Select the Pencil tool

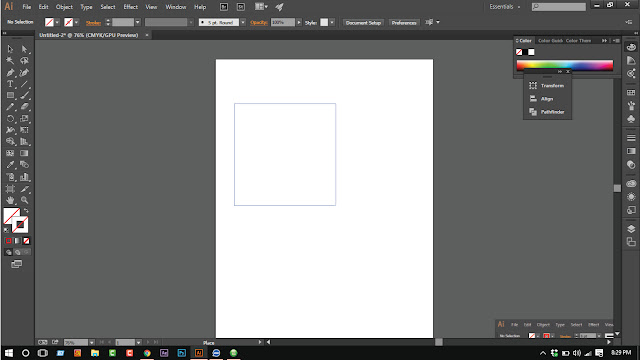(x=10, y=107)
